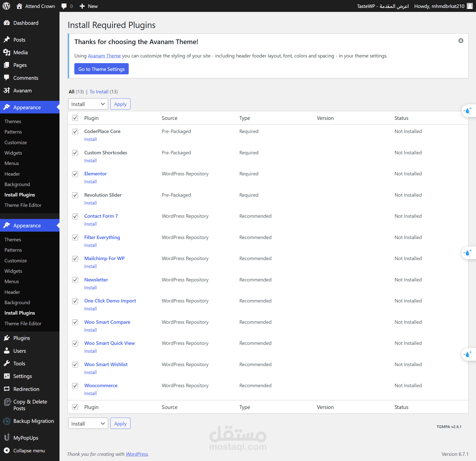Open Themes in the Appearance submenu

tap(13, 121)
